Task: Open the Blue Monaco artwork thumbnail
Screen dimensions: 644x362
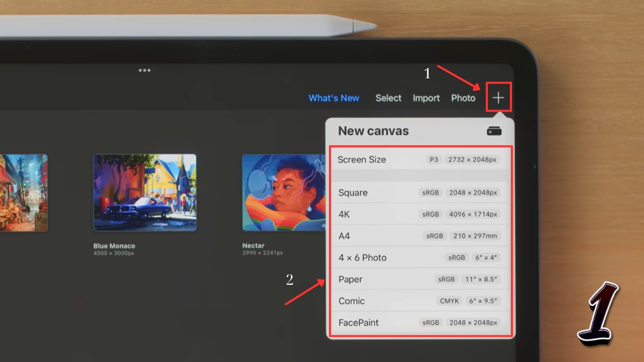Action: point(145,193)
